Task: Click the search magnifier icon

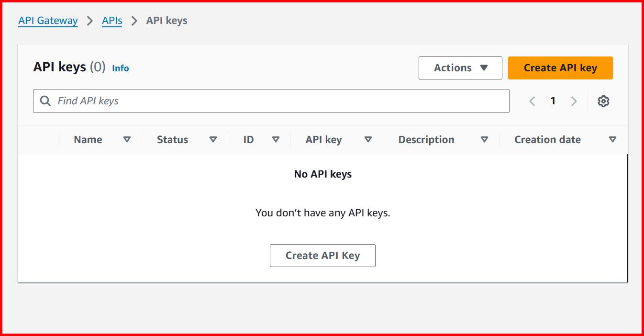Action: (x=45, y=101)
